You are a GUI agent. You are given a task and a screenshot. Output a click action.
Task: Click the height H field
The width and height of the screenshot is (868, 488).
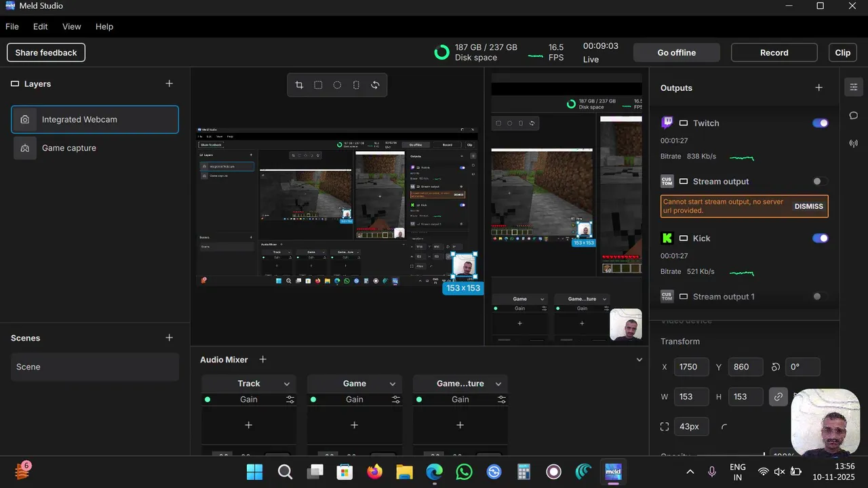[x=745, y=396]
